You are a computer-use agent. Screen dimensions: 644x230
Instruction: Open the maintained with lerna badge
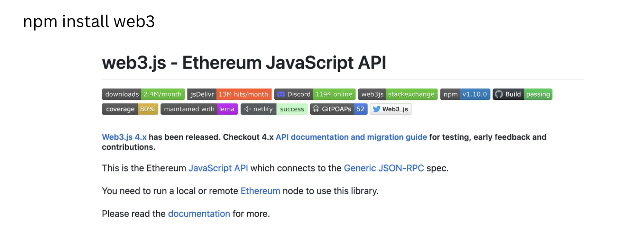[199, 109]
